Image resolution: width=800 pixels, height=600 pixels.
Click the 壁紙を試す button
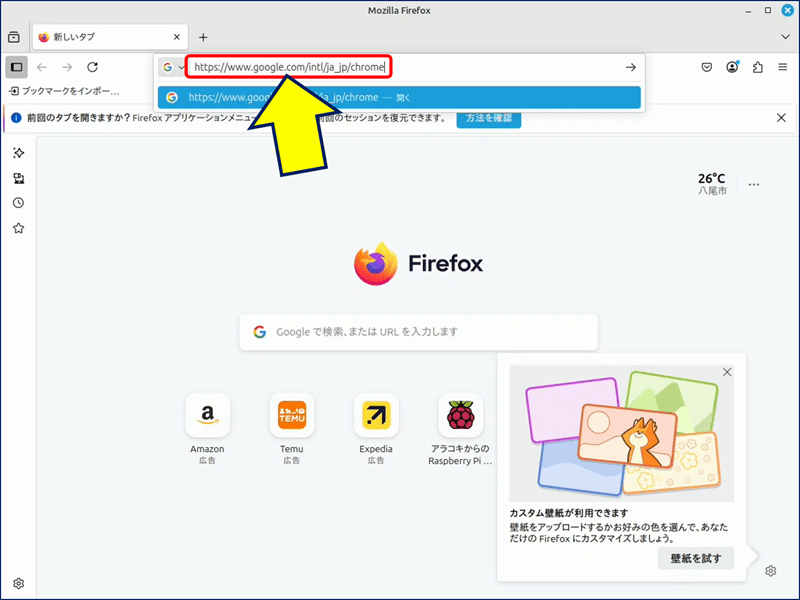pyautogui.click(x=695, y=558)
